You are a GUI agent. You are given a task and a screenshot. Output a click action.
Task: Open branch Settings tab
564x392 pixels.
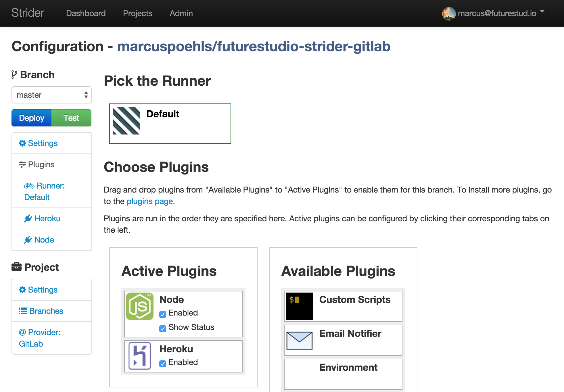click(x=52, y=143)
